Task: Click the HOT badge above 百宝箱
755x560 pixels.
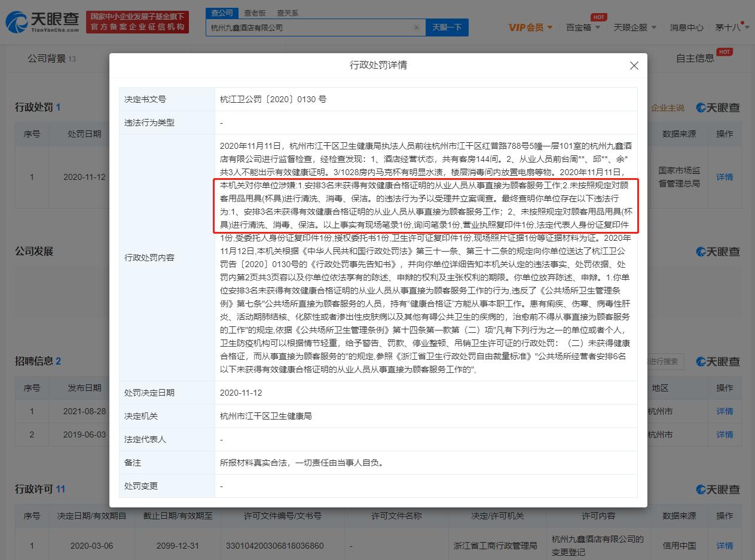Action: click(598, 17)
